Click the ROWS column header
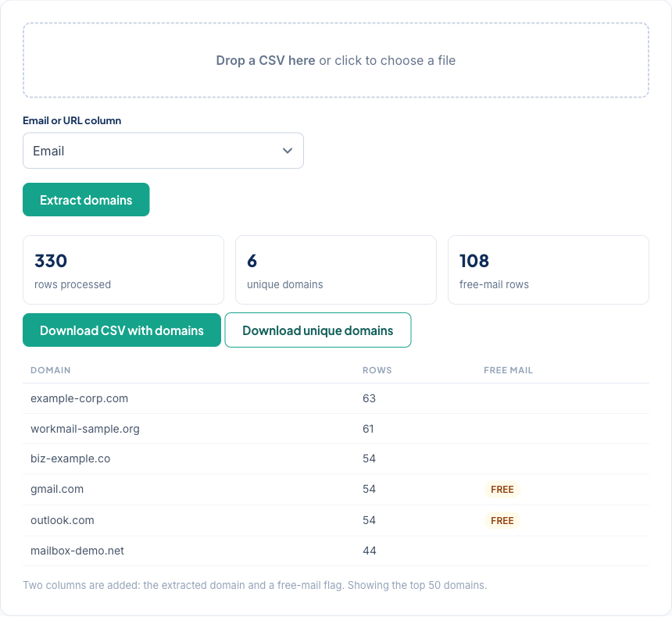 coord(377,370)
